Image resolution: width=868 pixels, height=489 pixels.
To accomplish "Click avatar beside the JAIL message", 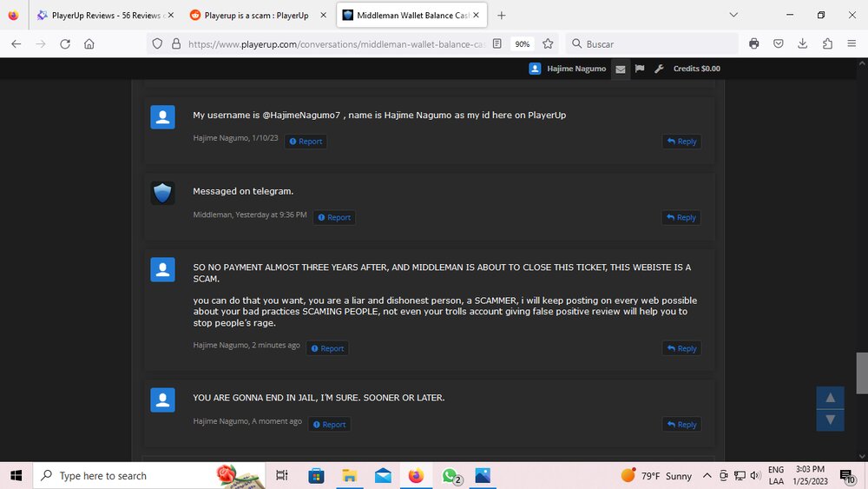I will [x=163, y=400].
